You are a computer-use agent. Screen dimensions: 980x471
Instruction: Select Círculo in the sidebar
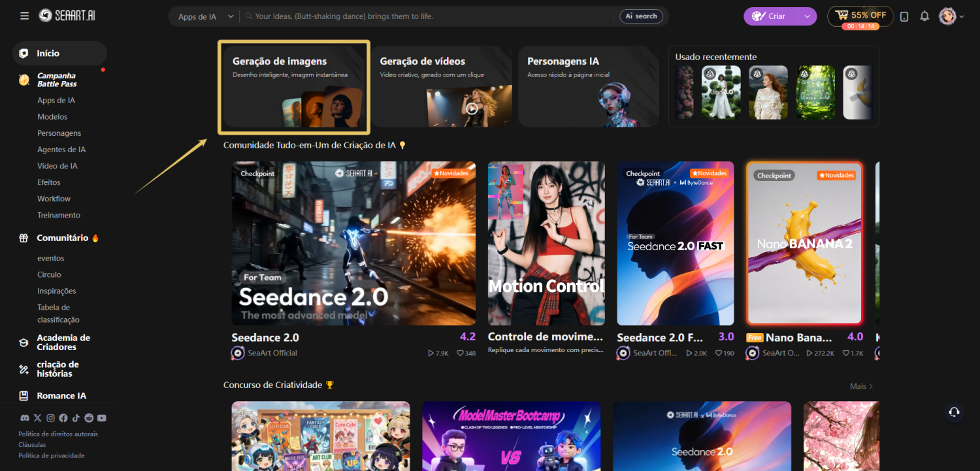49,274
